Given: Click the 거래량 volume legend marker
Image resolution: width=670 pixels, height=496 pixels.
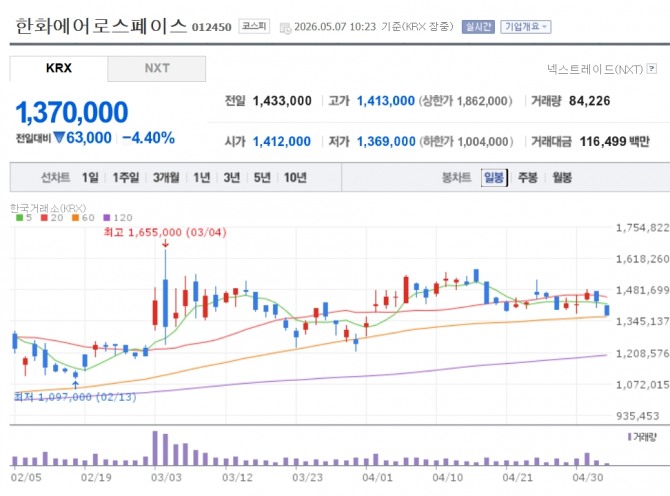Looking at the screenshot, I should 629,437.
